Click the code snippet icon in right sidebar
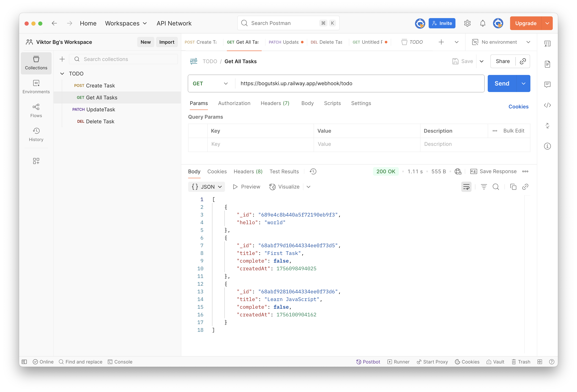This screenshot has width=577, height=392. tap(547, 105)
